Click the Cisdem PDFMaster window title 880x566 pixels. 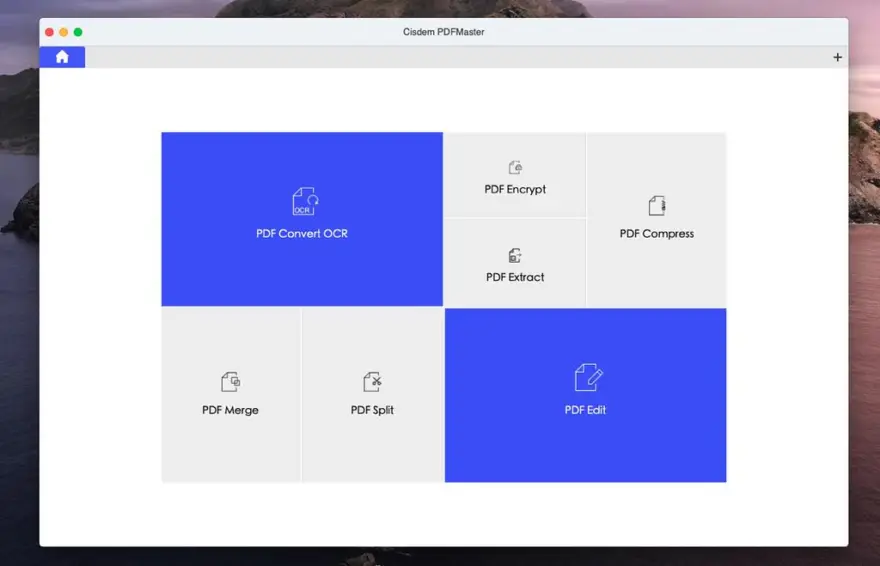(443, 32)
